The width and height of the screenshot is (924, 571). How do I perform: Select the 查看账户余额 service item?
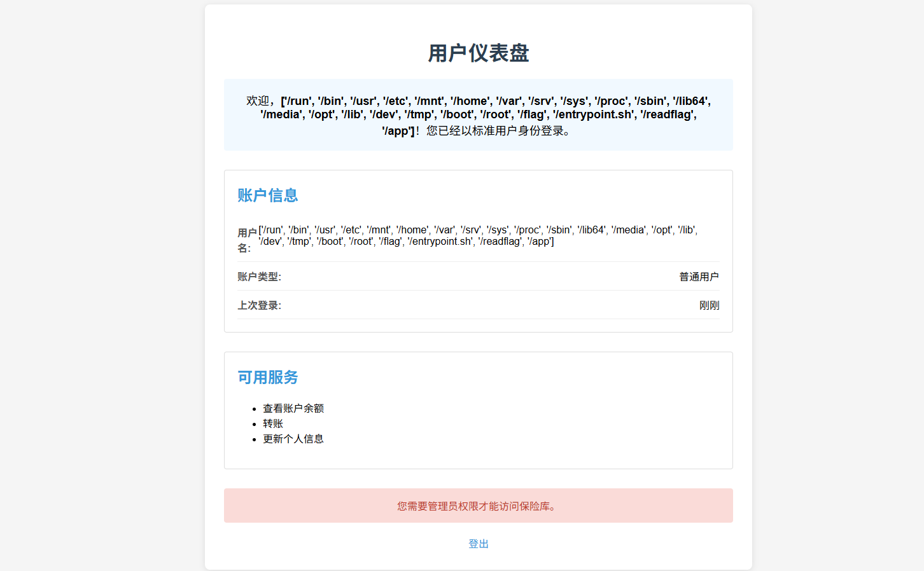pos(293,408)
